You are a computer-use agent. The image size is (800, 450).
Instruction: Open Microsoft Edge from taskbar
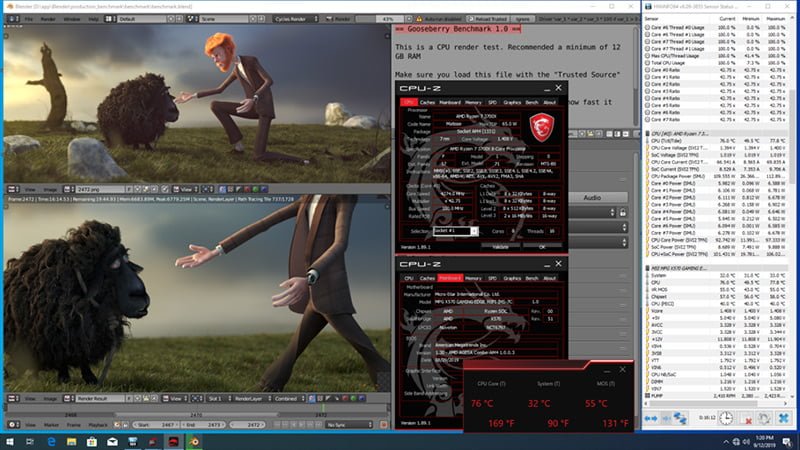(x=51, y=441)
